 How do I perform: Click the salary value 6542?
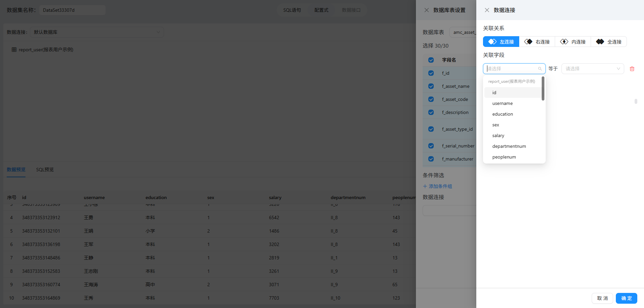tap(274, 218)
